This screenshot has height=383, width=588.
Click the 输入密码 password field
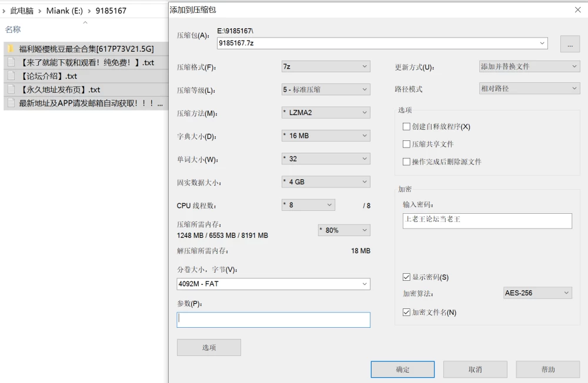click(x=487, y=221)
